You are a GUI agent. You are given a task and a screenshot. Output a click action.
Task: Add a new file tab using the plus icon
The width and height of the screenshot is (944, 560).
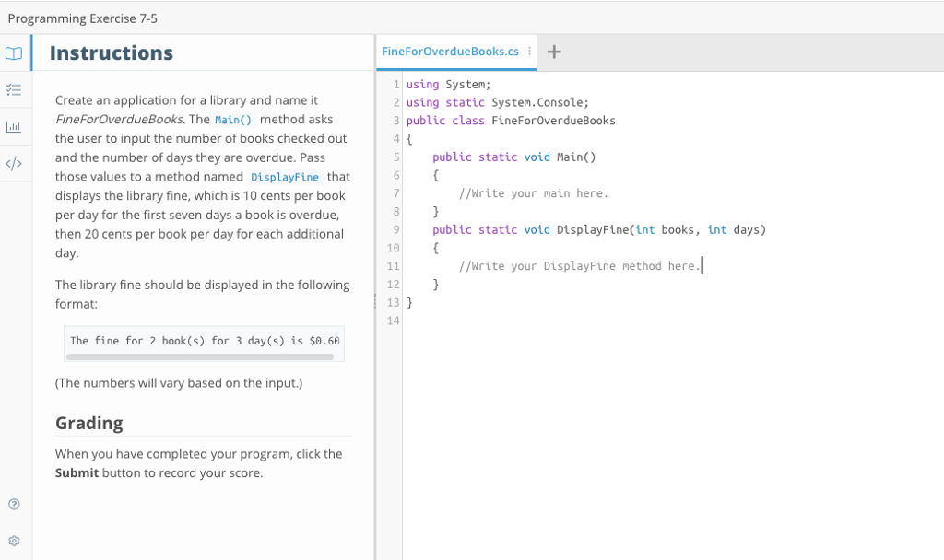pyautogui.click(x=553, y=52)
